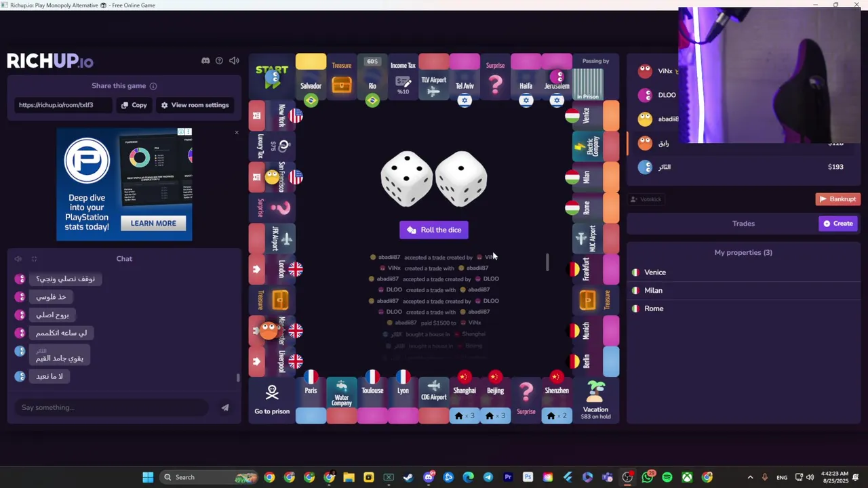Click the Go to prison corner tile
The height and width of the screenshot is (488, 868).
(272, 401)
